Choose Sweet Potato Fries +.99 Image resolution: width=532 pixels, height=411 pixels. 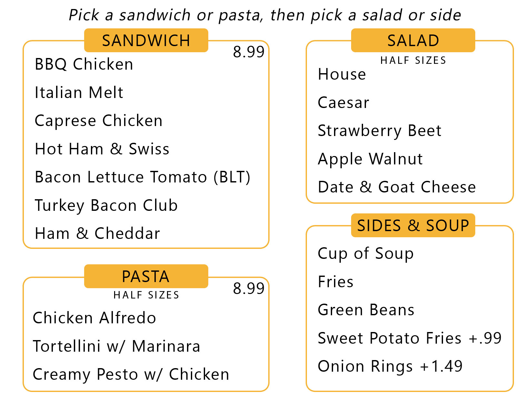tap(409, 338)
